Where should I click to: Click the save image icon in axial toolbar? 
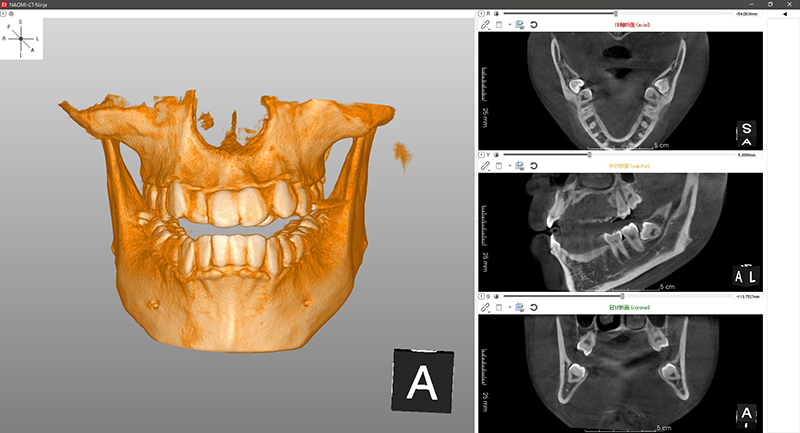tap(520, 24)
